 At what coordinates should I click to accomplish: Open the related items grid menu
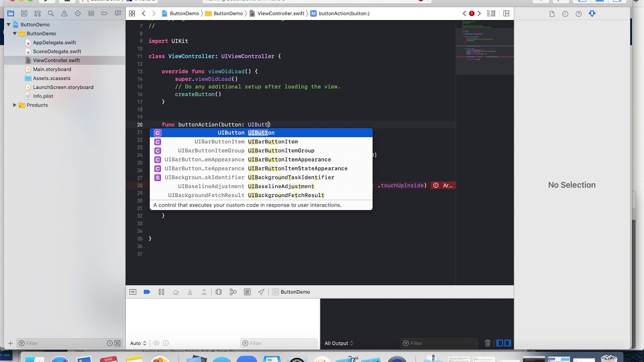point(132,14)
